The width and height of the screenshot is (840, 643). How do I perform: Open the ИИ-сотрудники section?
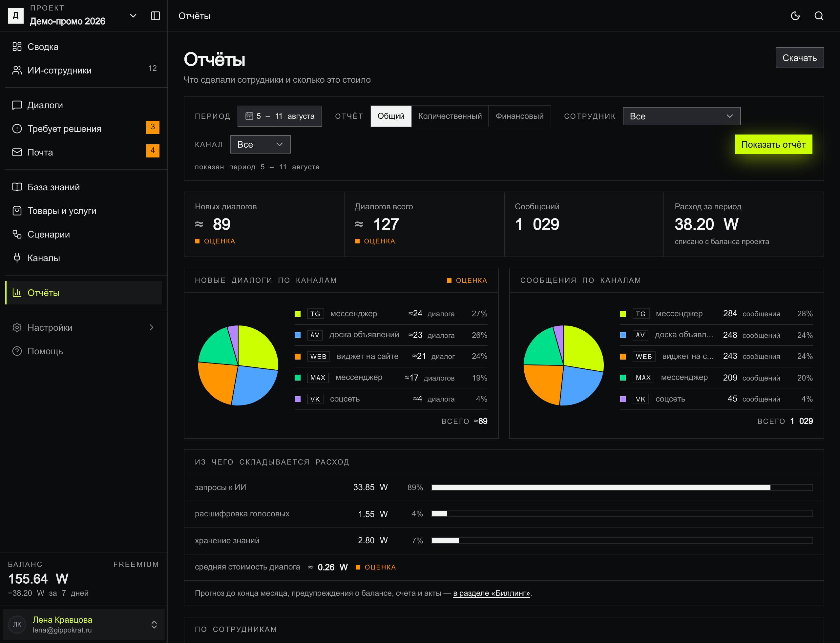click(x=84, y=71)
